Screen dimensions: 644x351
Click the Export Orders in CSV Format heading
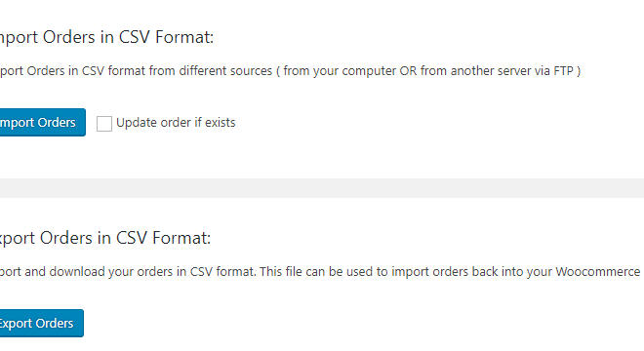(105, 238)
